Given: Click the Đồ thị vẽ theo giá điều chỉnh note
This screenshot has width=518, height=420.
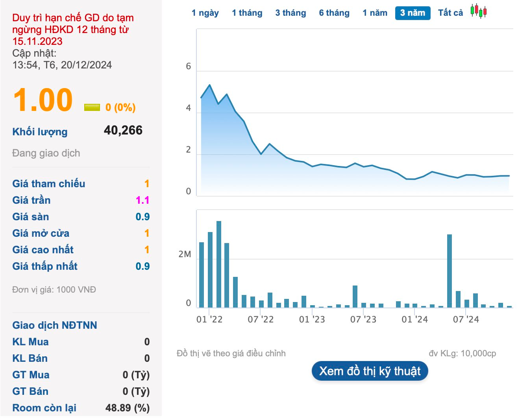Looking at the screenshot, I should click(231, 353).
